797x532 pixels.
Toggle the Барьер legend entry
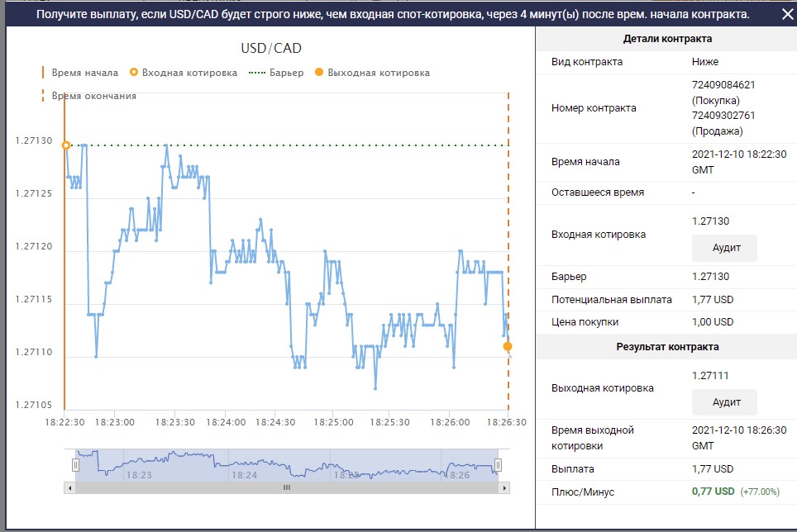tap(276, 73)
